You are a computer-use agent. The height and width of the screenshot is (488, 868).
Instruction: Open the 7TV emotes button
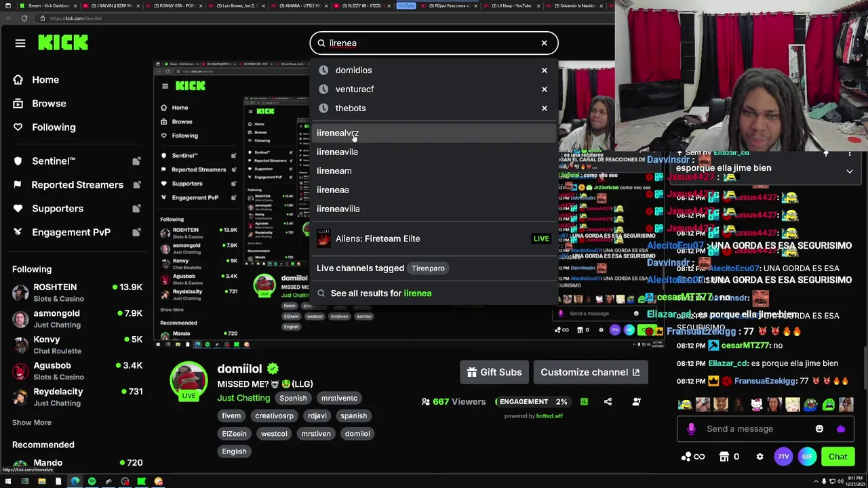[783, 457]
